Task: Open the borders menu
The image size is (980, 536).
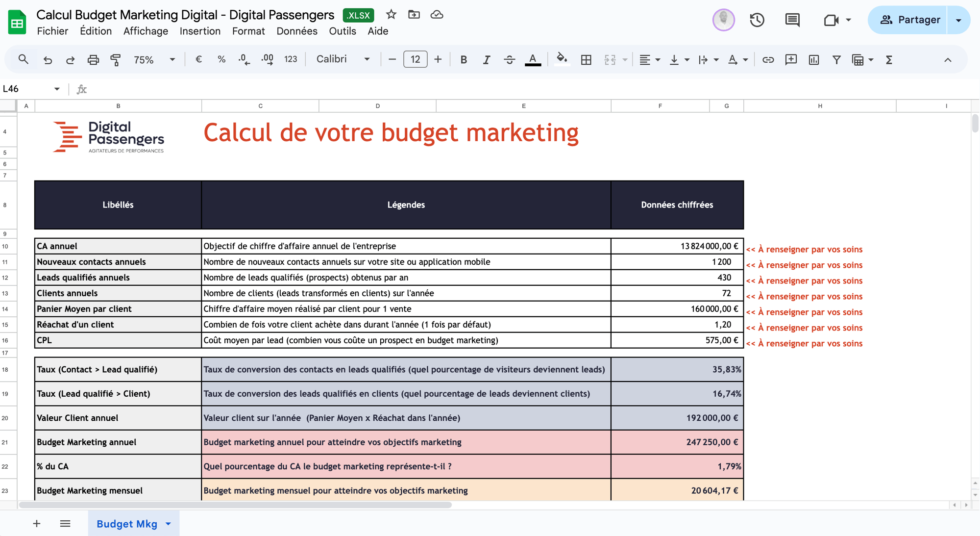Action: point(586,59)
